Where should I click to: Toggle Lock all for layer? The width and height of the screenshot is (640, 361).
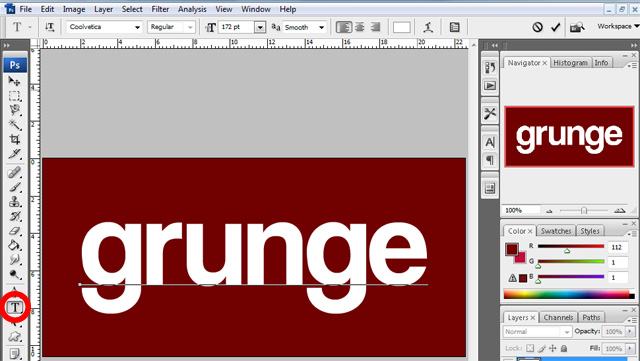pyautogui.click(x=564, y=348)
